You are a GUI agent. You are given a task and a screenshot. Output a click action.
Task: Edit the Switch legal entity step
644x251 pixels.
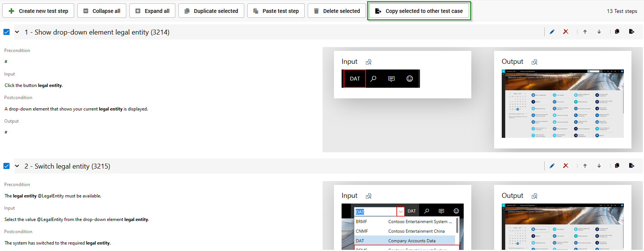coord(552,166)
